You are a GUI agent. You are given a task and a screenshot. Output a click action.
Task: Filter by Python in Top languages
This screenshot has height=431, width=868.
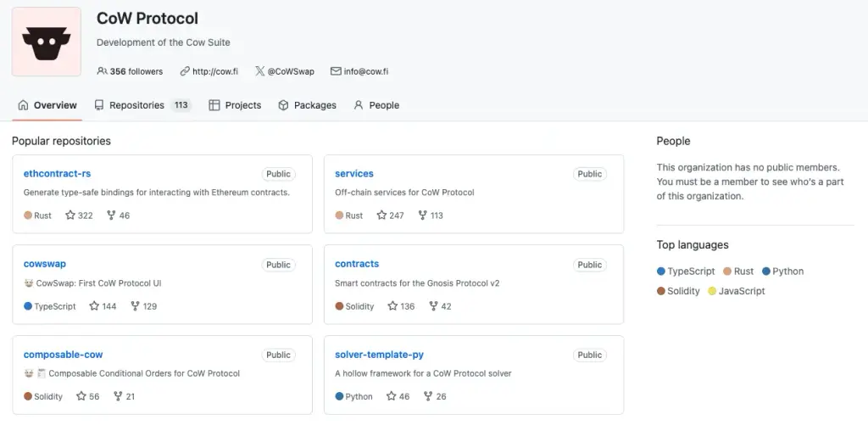782,271
